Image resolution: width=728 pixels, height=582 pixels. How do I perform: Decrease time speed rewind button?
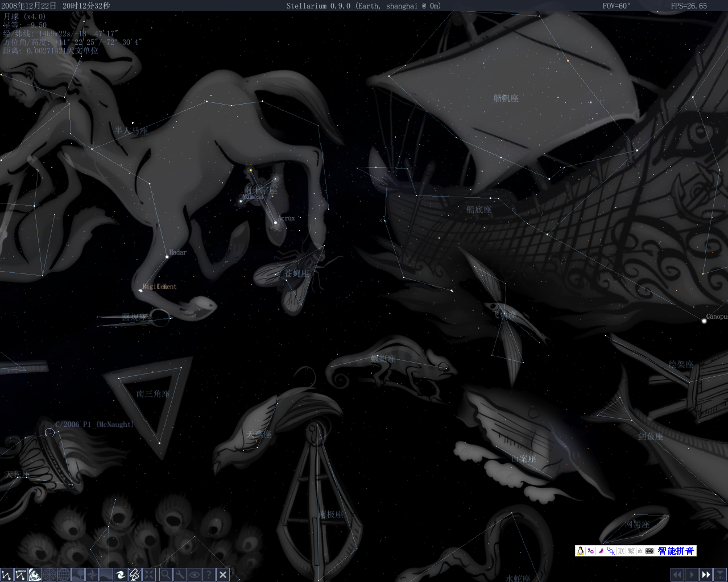tap(677, 575)
